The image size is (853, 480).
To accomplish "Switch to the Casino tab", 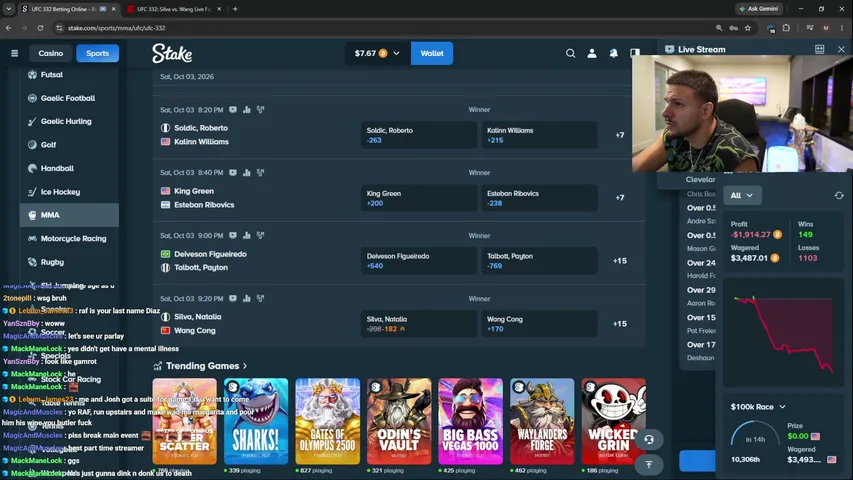I will pos(51,53).
